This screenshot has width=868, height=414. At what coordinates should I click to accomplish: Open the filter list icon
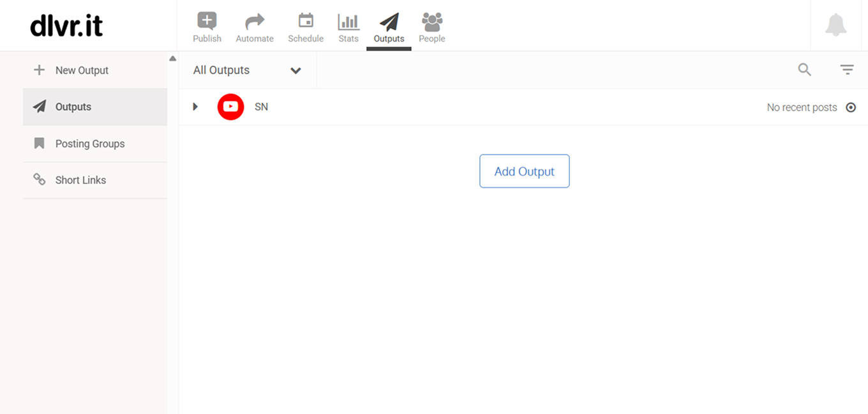click(847, 70)
